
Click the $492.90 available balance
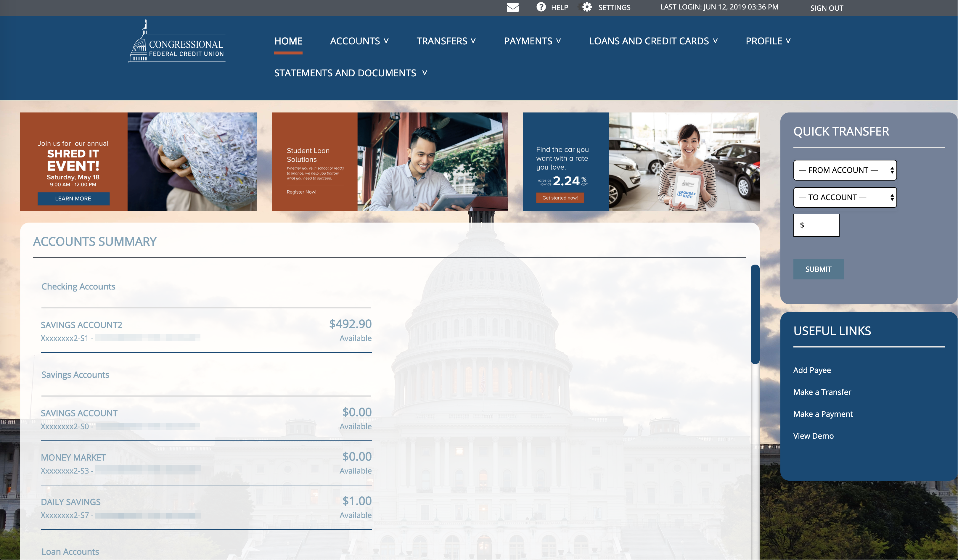pyautogui.click(x=350, y=324)
